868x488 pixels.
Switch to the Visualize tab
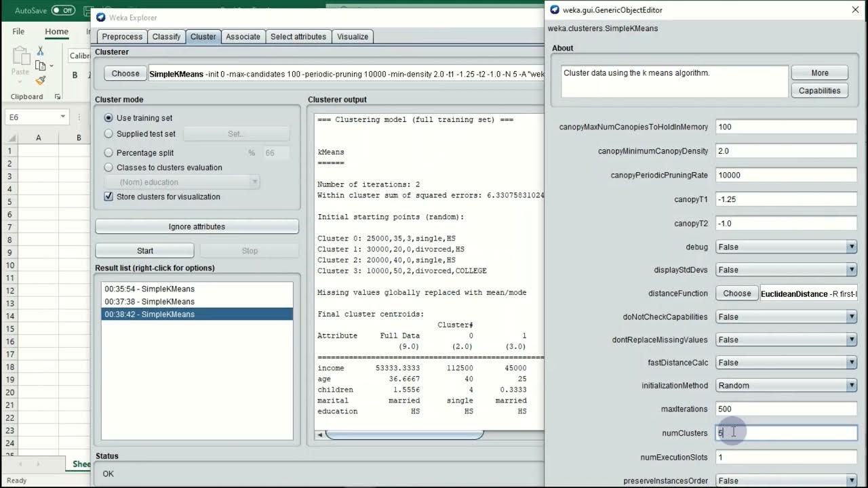(x=353, y=37)
